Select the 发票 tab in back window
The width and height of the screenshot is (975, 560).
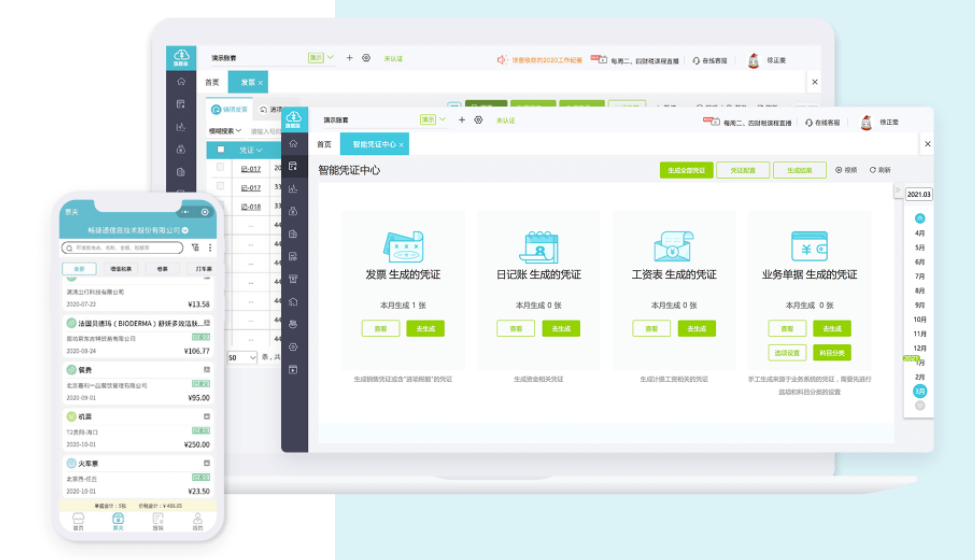pos(246,82)
